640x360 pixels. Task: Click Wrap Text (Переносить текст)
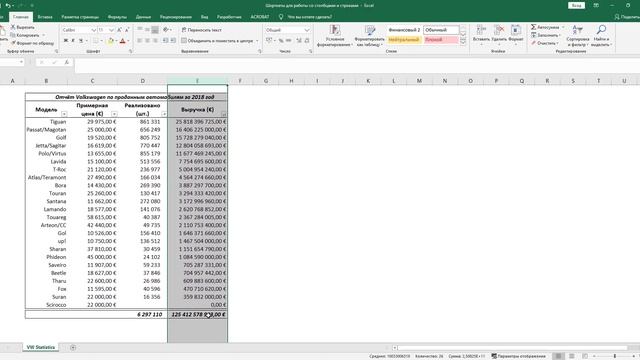(202, 30)
